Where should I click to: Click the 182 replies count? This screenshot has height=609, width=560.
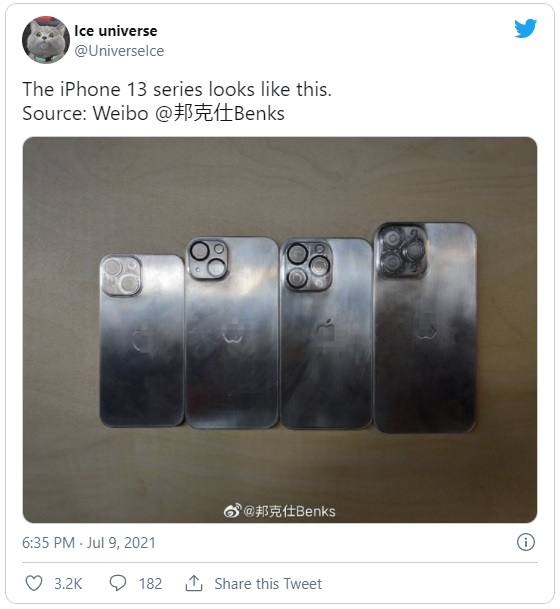150,583
